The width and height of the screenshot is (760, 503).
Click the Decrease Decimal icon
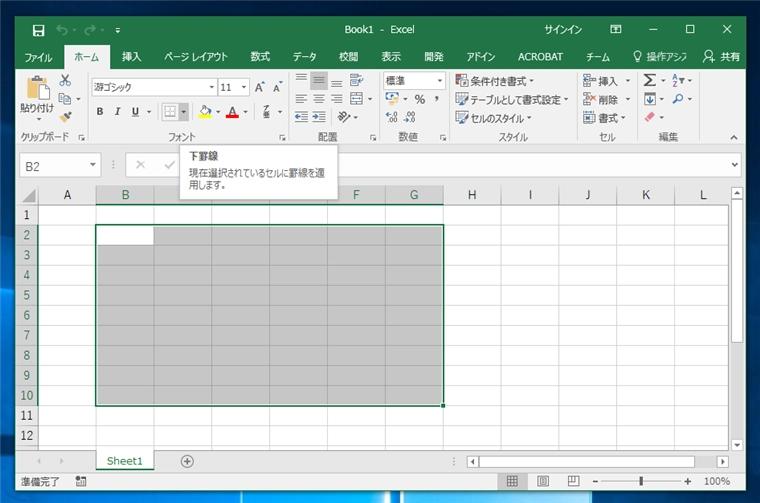click(410, 117)
